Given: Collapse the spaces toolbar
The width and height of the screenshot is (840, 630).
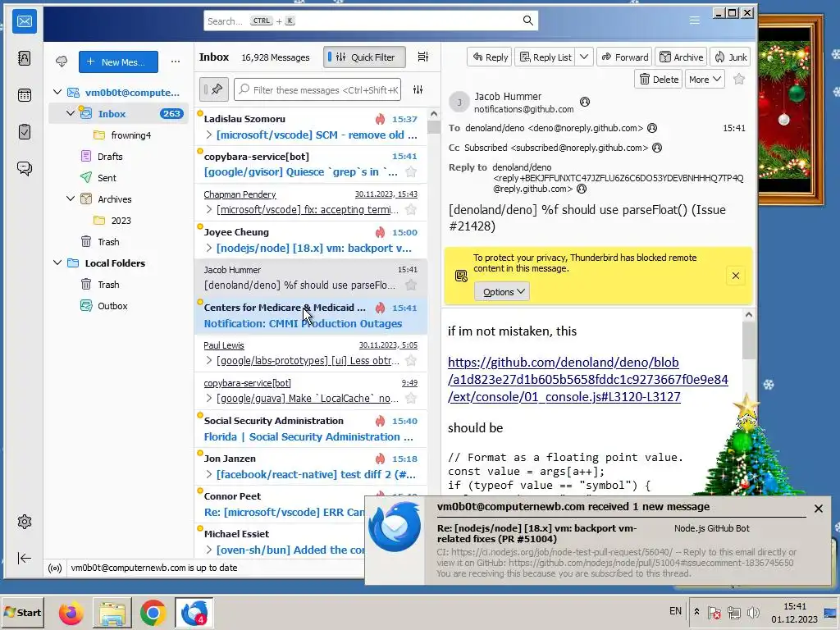Looking at the screenshot, I should [24, 558].
